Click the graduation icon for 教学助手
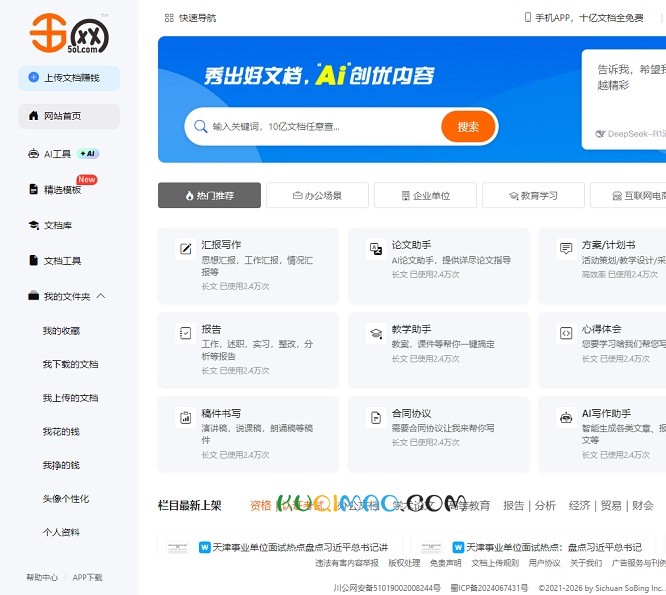666x595 pixels. pyautogui.click(x=376, y=333)
